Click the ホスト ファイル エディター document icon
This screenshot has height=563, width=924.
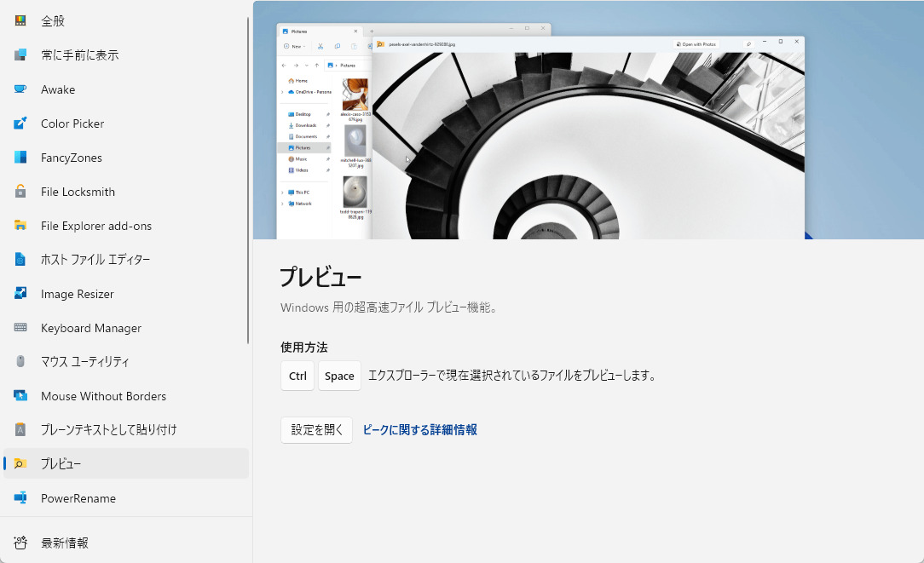(x=20, y=259)
